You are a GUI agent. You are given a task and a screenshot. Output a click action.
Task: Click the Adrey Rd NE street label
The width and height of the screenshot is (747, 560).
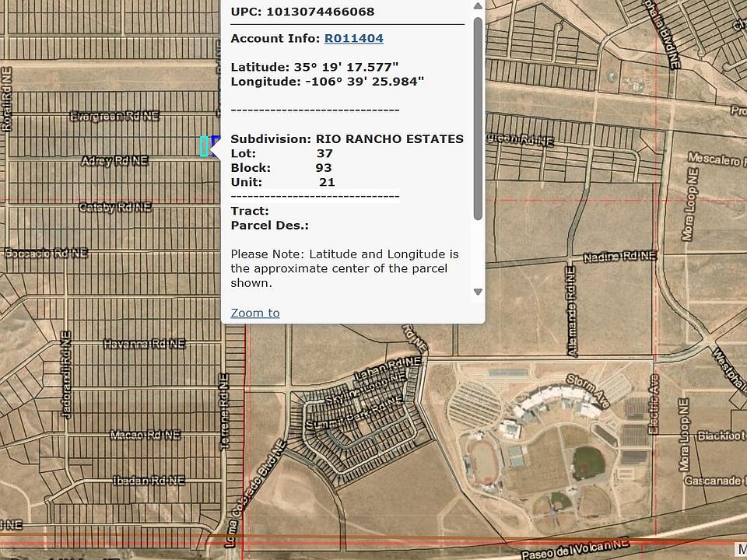114,161
